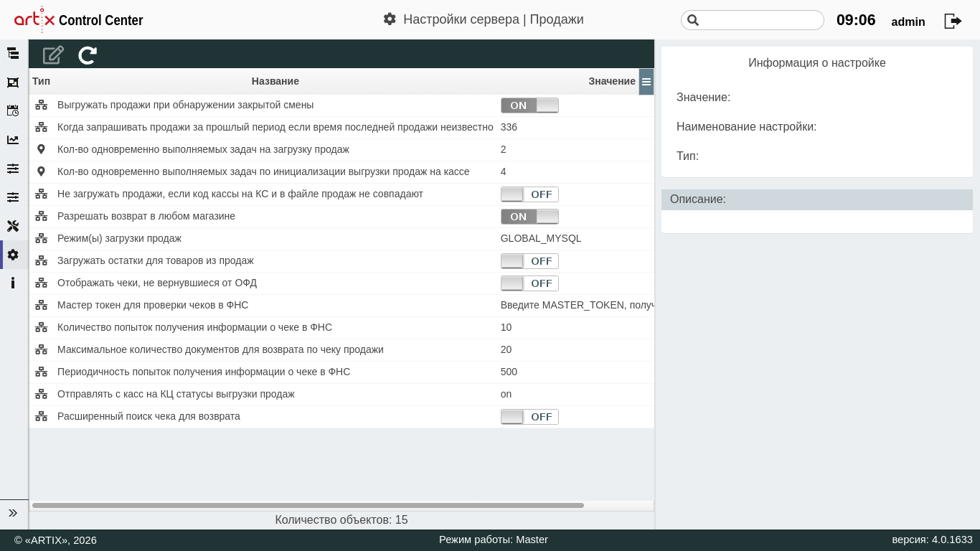
Task: Open the tree structure sidebar icon
Action: tap(13, 53)
